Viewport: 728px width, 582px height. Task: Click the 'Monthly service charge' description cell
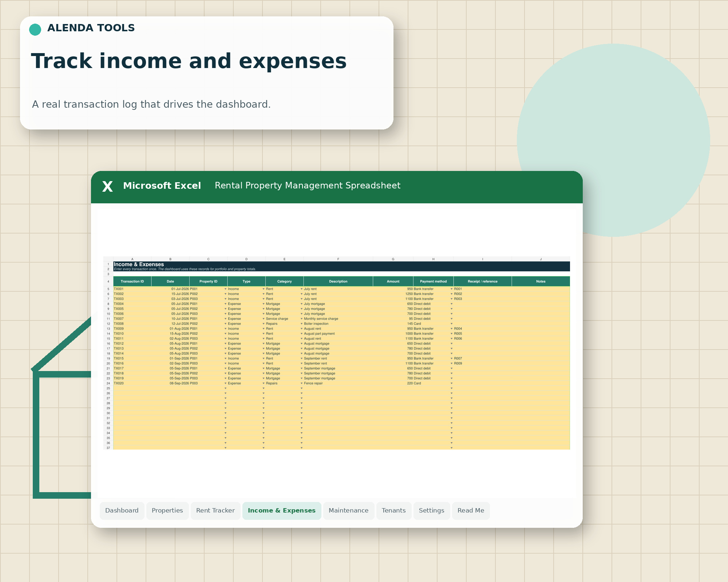[x=338, y=319]
